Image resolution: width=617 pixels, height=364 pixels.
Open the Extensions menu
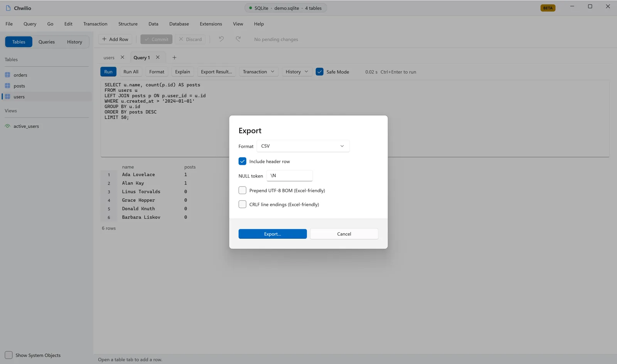point(211,24)
